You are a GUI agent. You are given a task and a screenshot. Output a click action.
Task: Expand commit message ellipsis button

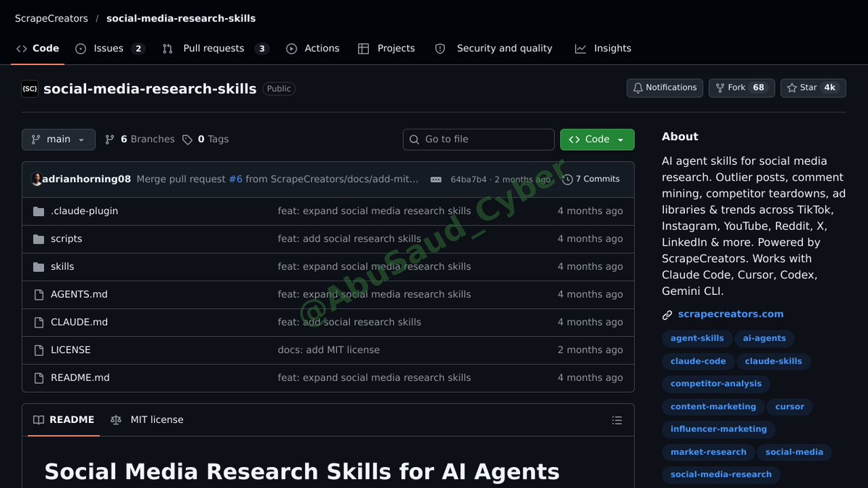(x=435, y=179)
